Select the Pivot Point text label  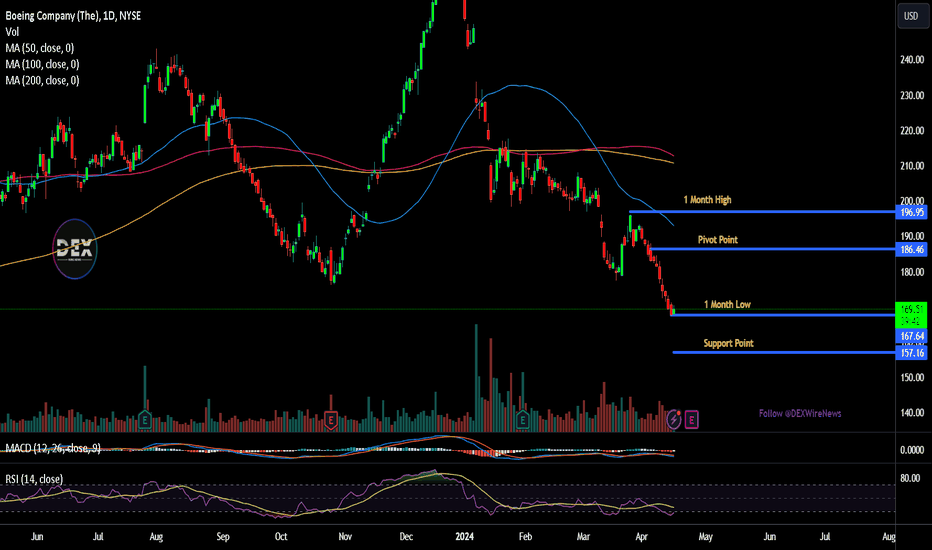pyautogui.click(x=717, y=240)
